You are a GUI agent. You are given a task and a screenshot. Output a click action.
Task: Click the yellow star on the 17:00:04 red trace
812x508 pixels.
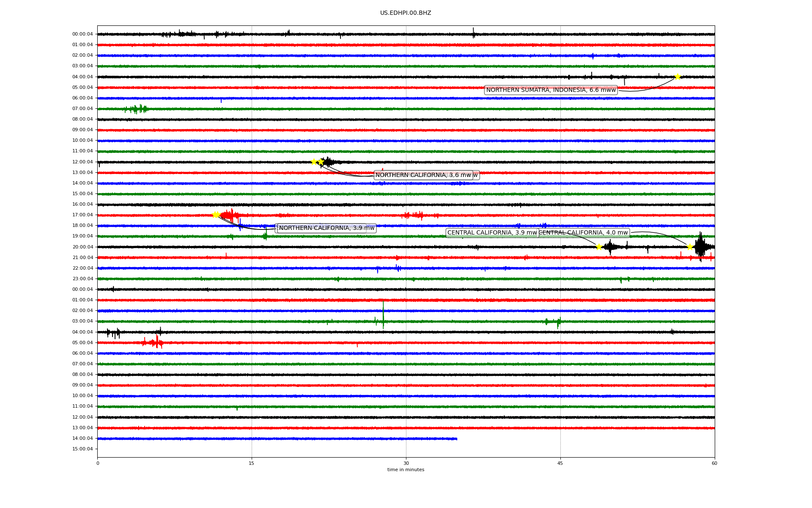coord(216,215)
